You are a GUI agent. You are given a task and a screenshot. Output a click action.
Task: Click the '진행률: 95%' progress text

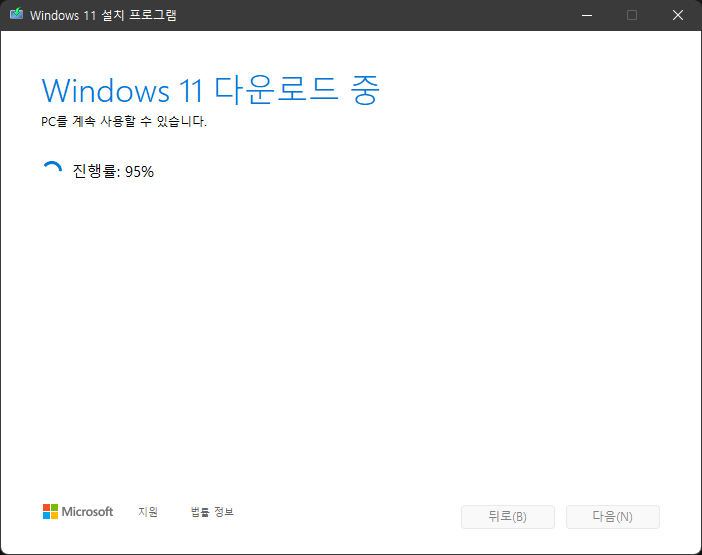[x=113, y=171]
